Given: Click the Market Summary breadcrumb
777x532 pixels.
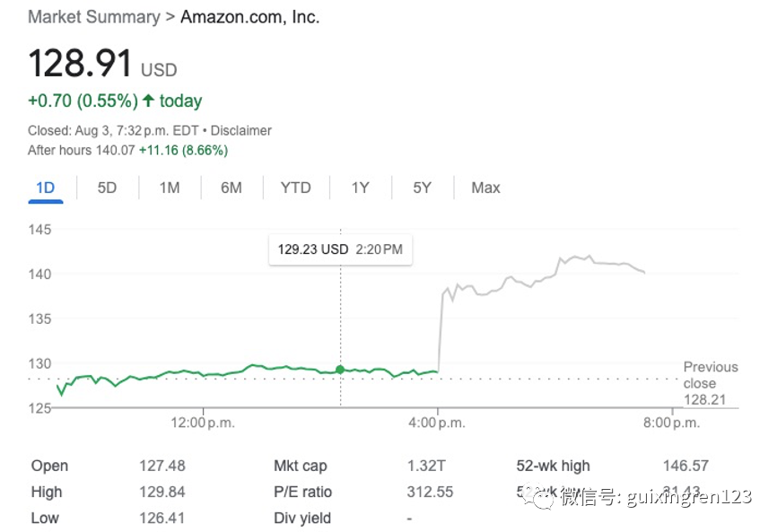Looking at the screenshot, I should tap(93, 17).
